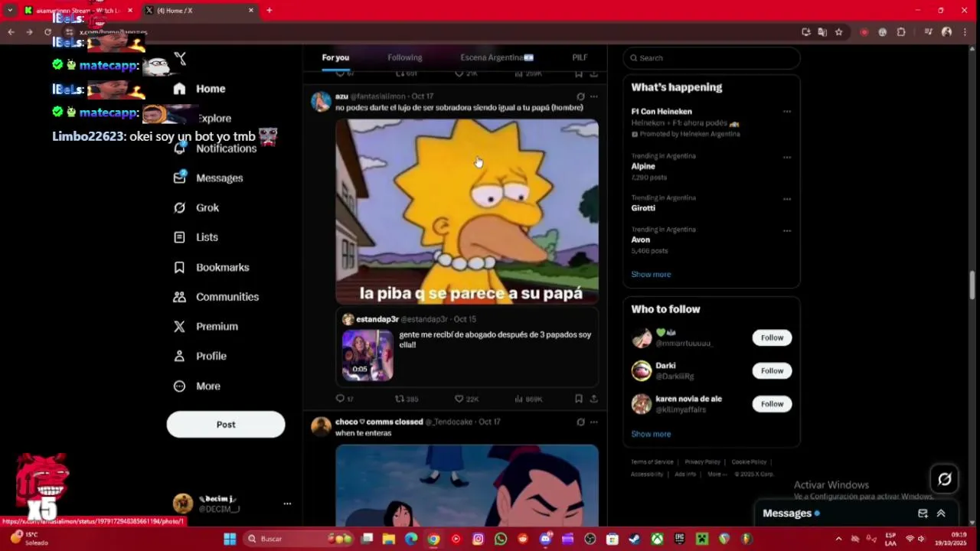Open account menu dots next to decim j

click(287, 504)
